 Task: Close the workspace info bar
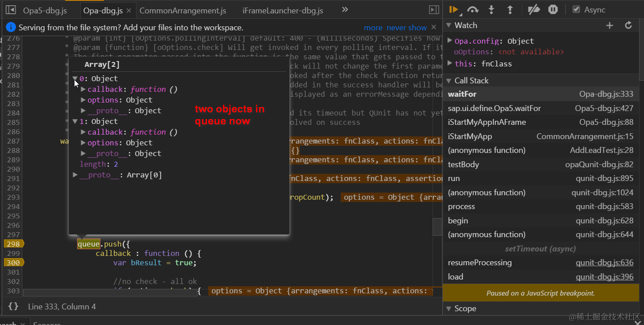coord(434,28)
